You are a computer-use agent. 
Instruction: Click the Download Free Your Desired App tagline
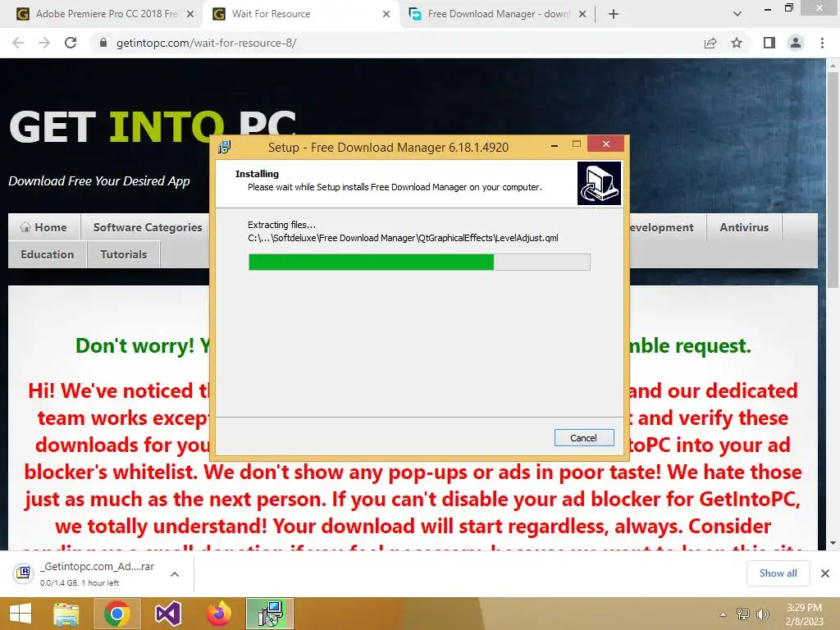(99, 181)
